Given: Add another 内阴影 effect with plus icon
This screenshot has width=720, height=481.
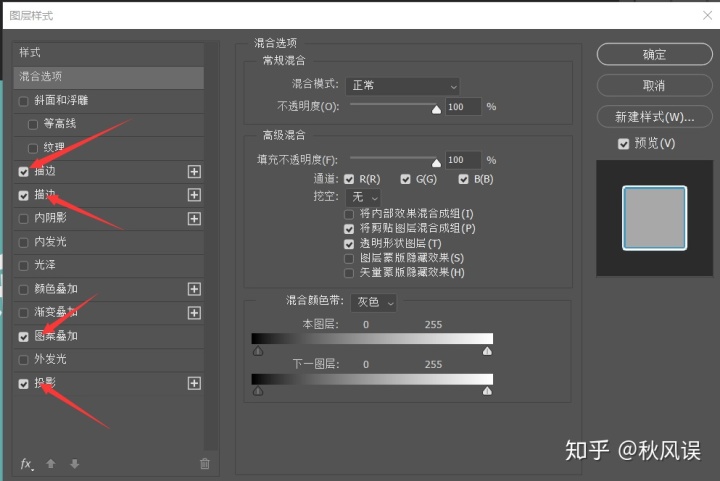Looking at the screenshot, I should click(x=194, y=219).
